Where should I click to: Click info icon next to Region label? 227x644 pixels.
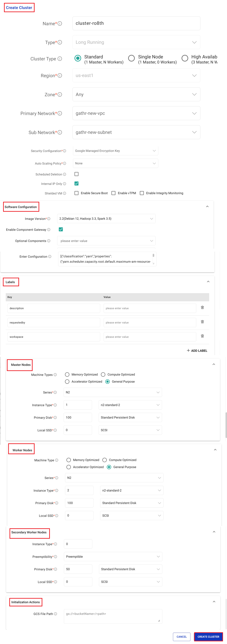[x=60, y=75]
